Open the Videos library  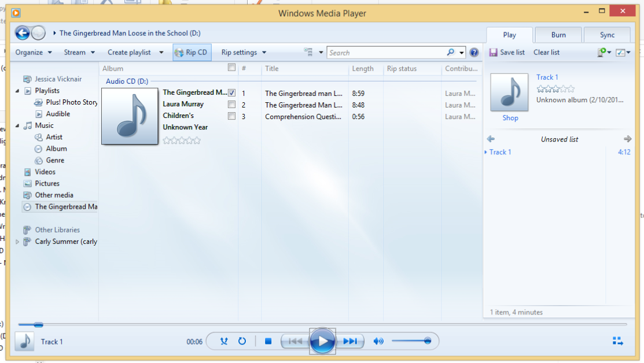click(45, 172)
